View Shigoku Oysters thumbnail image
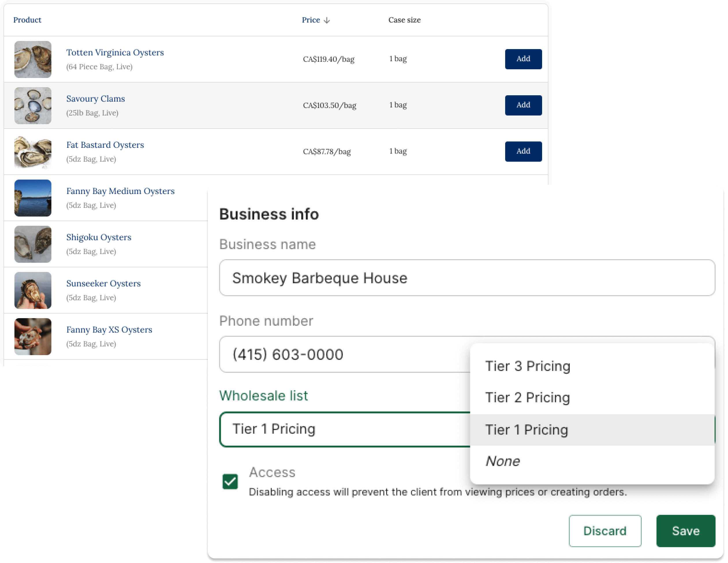This screenshot has width=728, height=563. pyautogui.click(x=33, y=244)
